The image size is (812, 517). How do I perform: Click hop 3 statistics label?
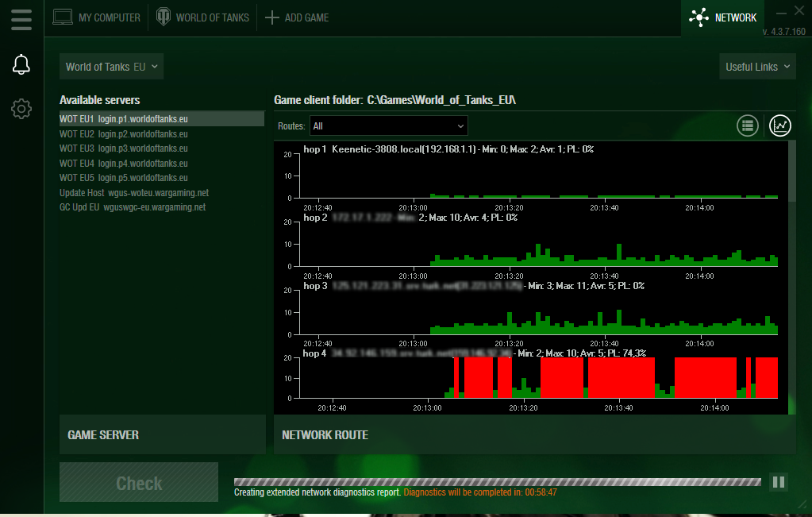pos(587,286)
